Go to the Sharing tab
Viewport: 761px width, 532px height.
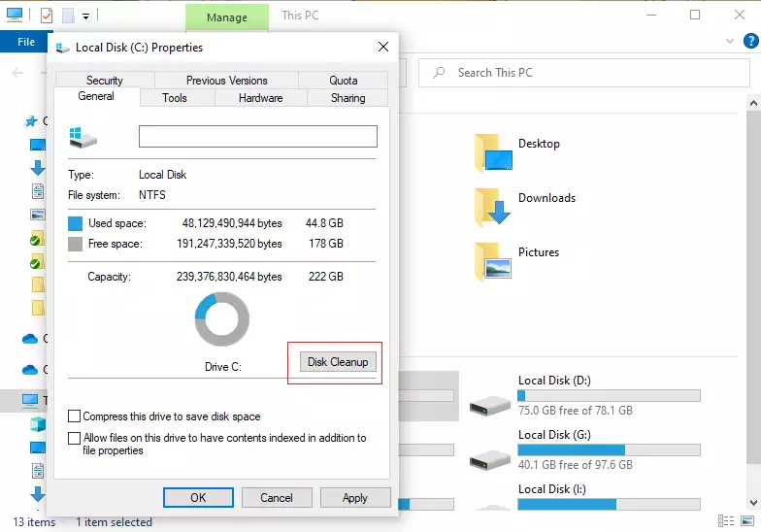(x=347, y=97)
